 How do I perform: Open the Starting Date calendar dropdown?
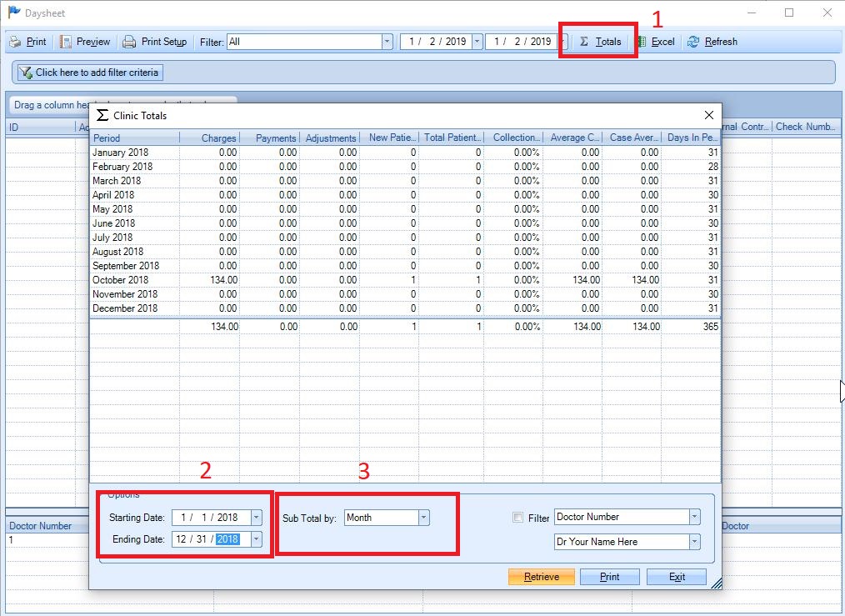255,517
